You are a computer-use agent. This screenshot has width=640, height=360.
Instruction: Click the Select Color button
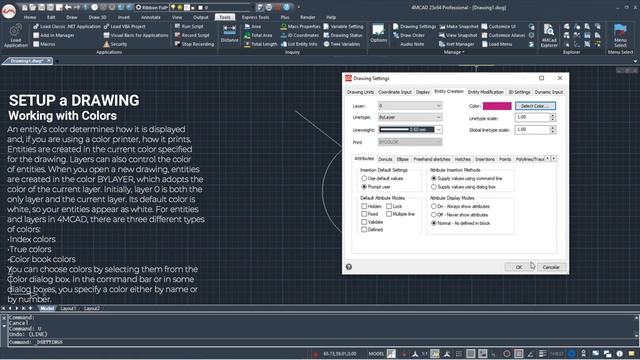point(535,106)
